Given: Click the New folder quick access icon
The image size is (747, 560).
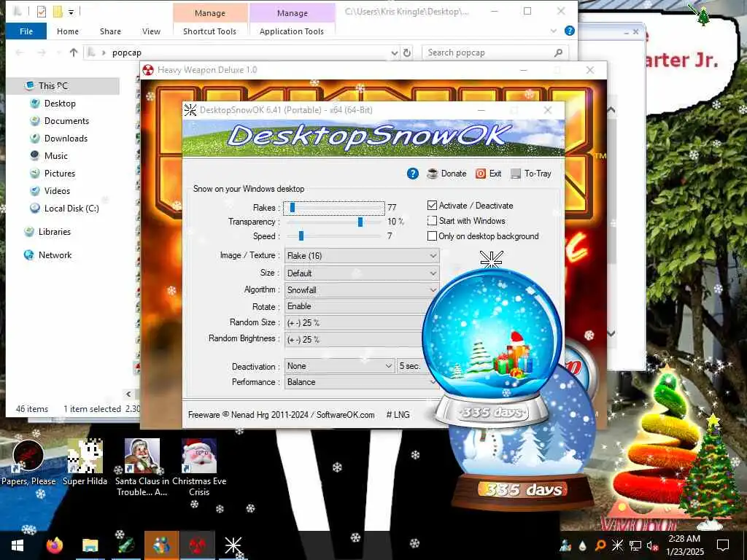Looking at the screenshot, I should (x=58, y=11).
